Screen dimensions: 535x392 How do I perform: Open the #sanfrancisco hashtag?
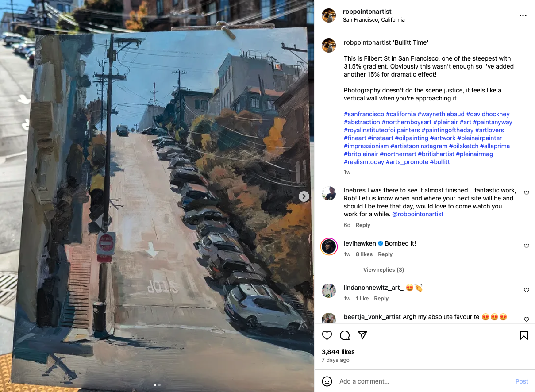pyautogui.click(x=364, y=114)
